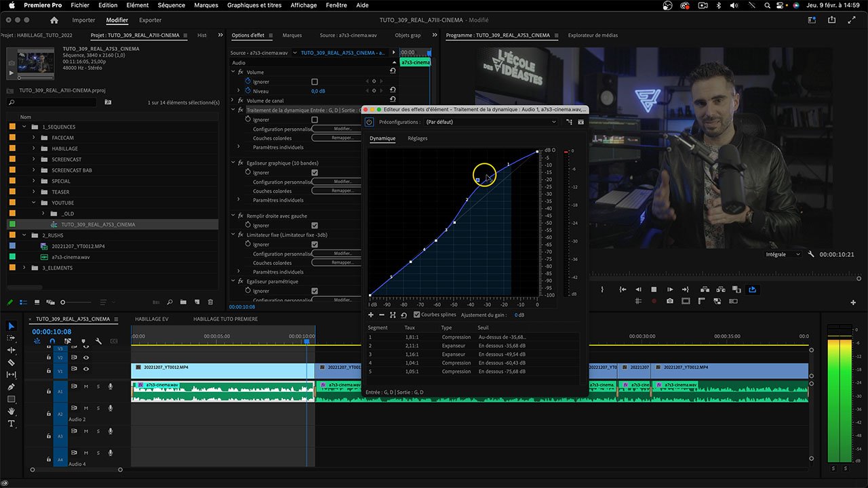868x488 pixels.
Task: Open the Séquence menu
Action: click(171, 5)
